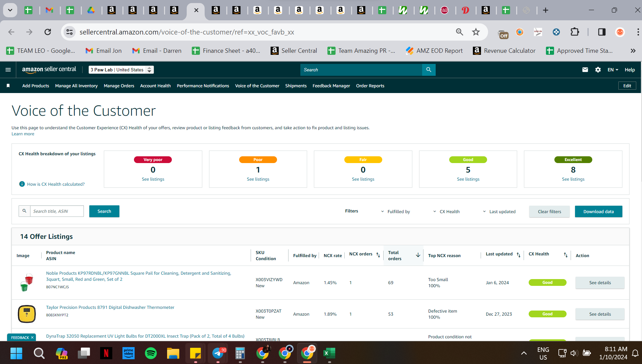
Task: Open Chrome side panel icon
Action: pos(602,32)
